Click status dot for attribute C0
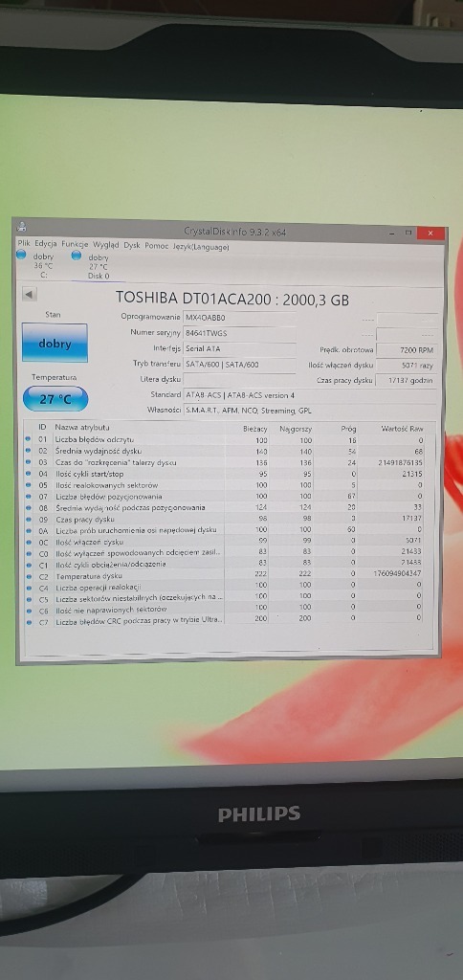The height and width of the screenshot is (980, 463). tap(28, 553)
